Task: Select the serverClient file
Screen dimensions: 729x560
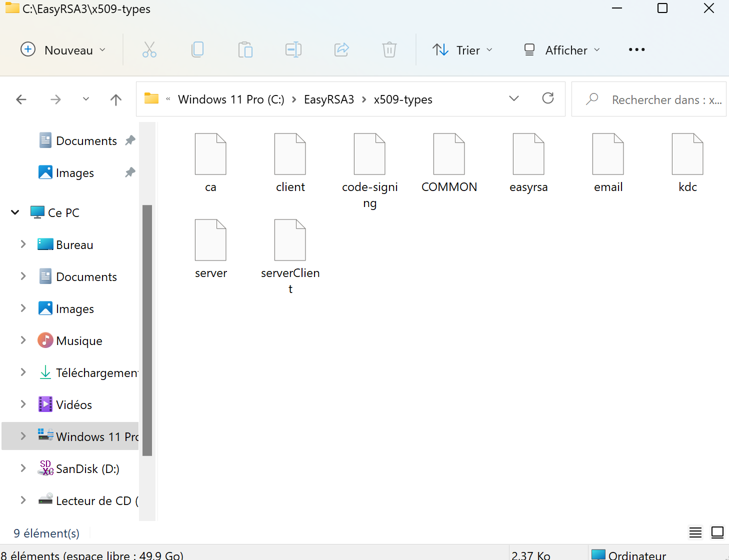Action: click(x=290, y=257)
